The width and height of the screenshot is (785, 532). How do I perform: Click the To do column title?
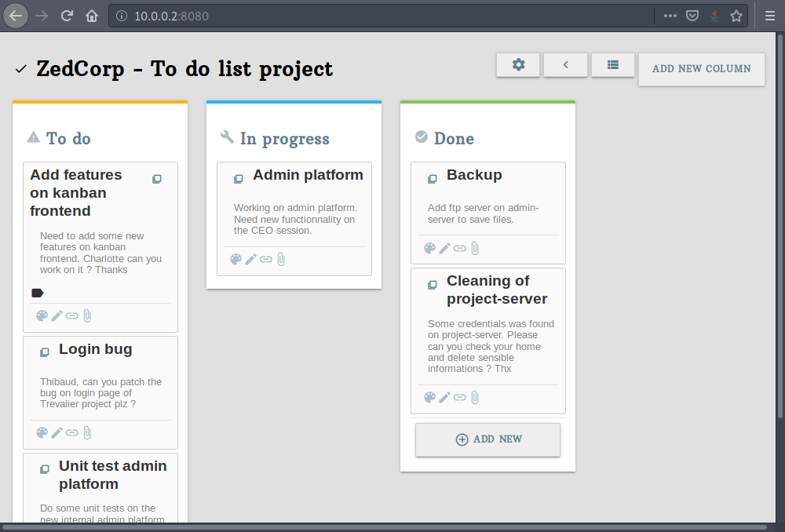[68, 138]
